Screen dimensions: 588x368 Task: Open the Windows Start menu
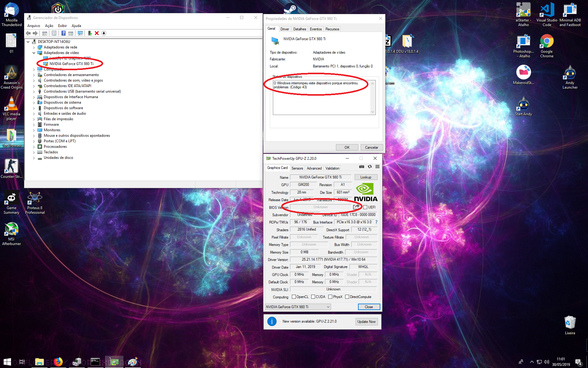coord(7,362)
